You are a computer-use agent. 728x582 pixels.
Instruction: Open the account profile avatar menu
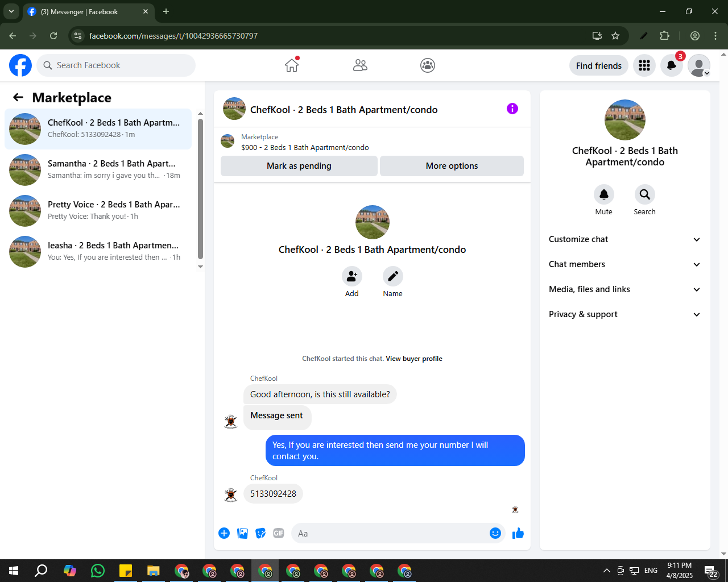[699, 65]
